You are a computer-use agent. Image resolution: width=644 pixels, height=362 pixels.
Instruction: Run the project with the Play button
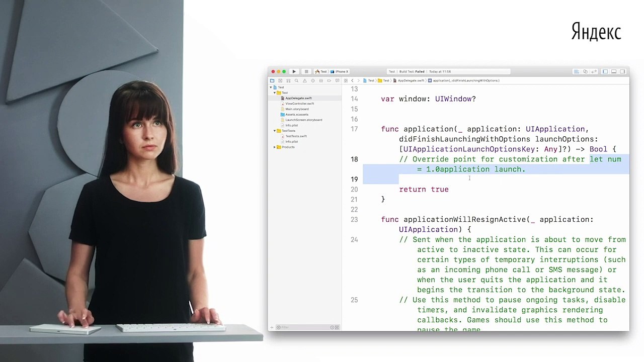294,71
